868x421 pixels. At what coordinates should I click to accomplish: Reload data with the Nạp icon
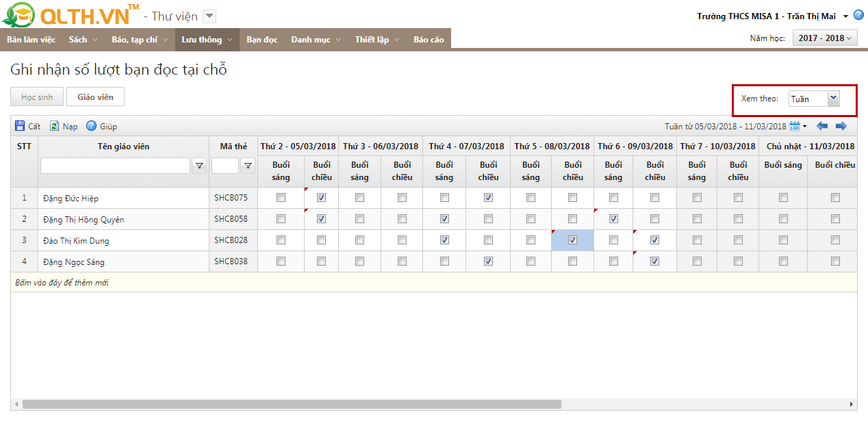tap(55, 126)
